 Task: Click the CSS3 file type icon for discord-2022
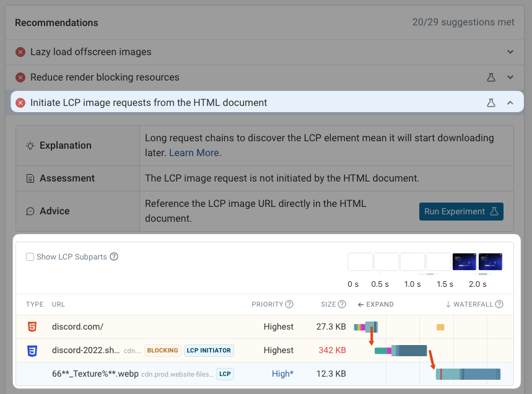(32, 351)
